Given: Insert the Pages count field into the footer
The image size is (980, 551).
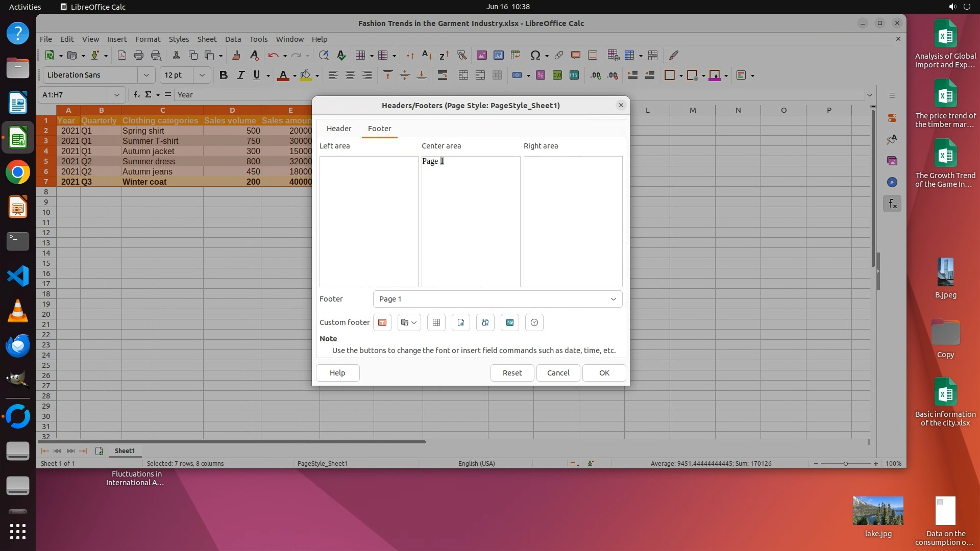Looking at the screenshot, I should pyautogui.click(x=485, y=322).
